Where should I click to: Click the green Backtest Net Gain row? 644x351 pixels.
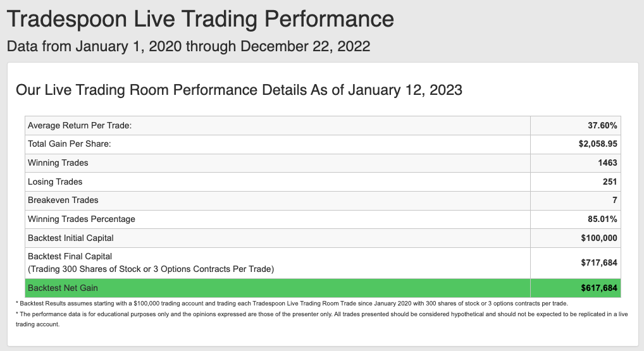pos(323,288)
